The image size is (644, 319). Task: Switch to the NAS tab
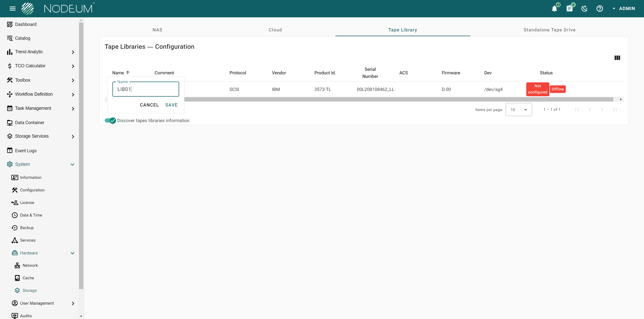coord(157,30)
